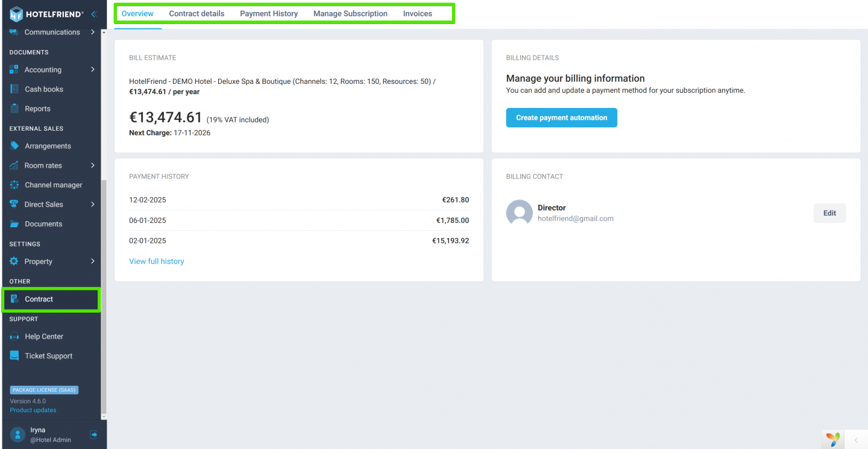
Task: Click the Yii debug logo icon
Action: click(833, 440)
